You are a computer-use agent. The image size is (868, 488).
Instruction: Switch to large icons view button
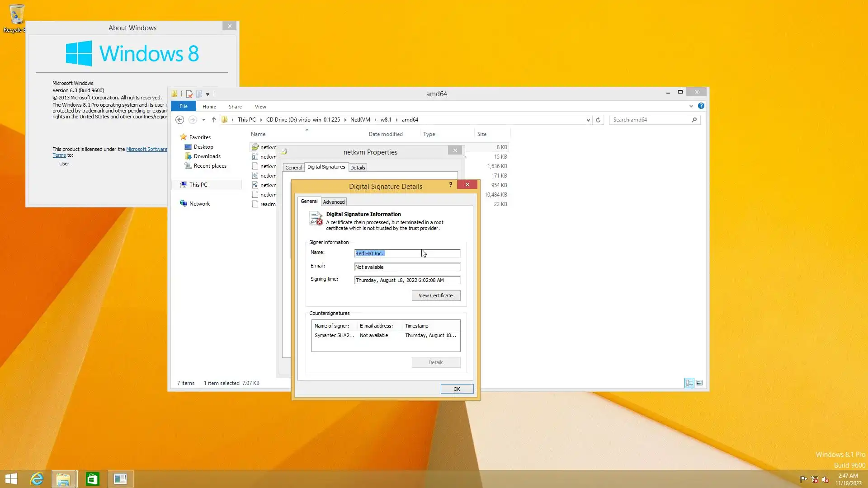tap(699, 383)
